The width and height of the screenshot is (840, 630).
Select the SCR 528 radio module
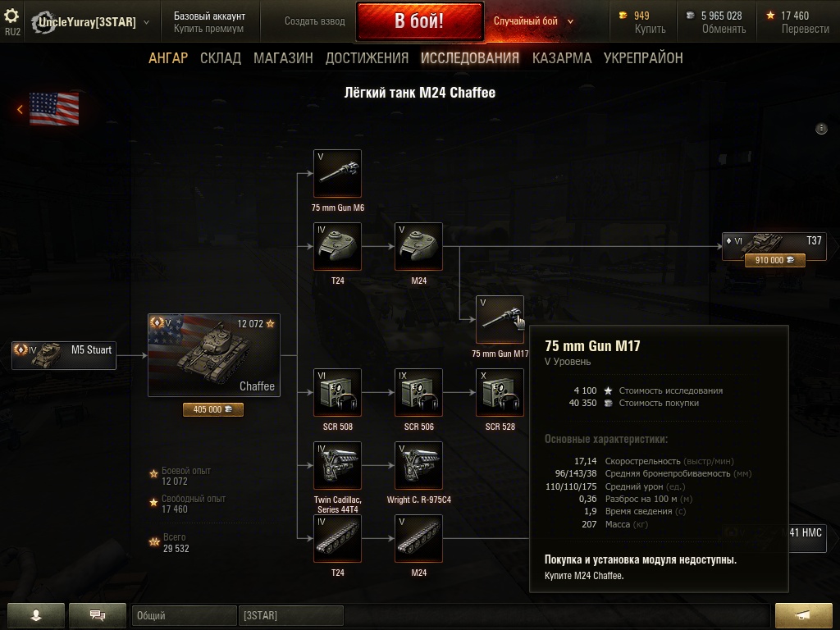(500, 393)
